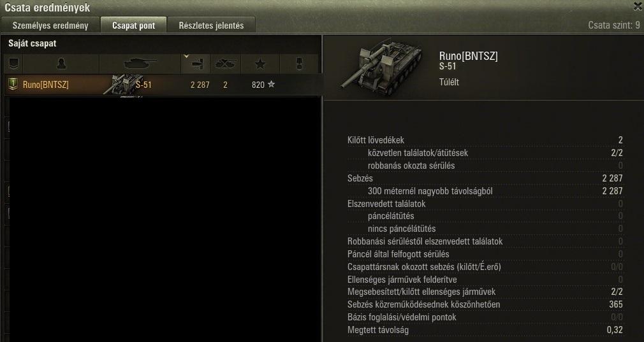Viewport: 644px width, 342px height.
Task: Select the Csapat pont tab
Action: click(133, 25)
